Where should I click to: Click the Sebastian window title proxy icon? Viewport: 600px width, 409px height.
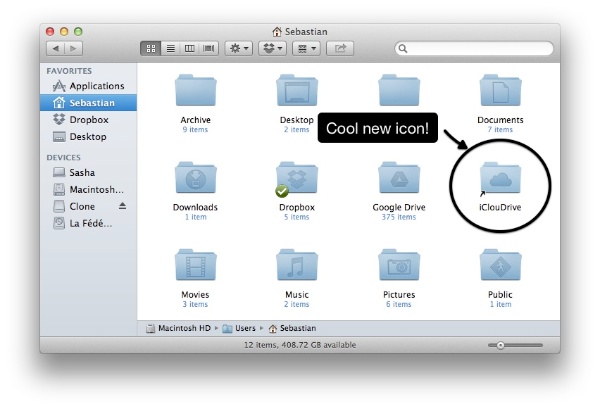[277, 31]
